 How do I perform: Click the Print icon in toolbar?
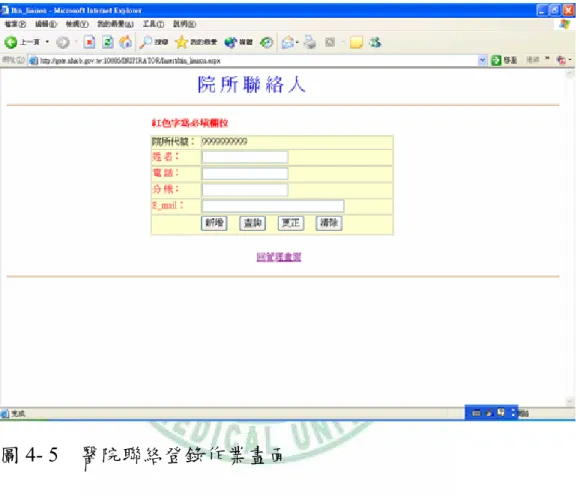310,42
